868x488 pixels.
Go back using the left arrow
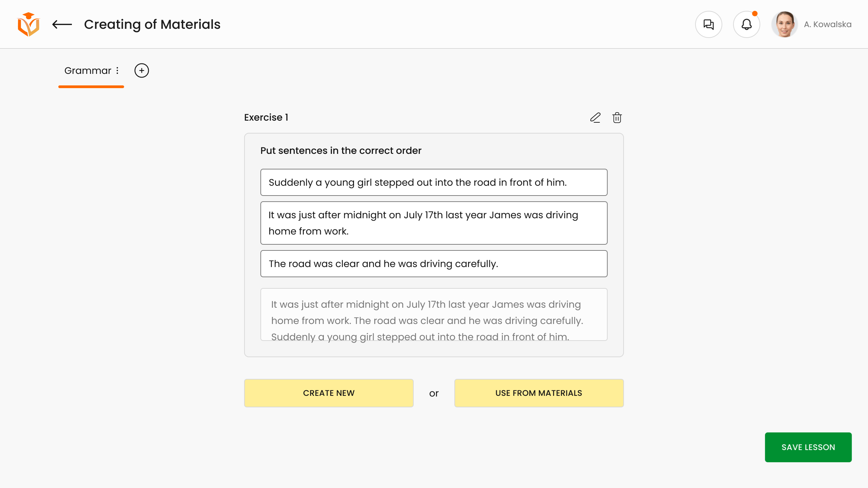pos(62,24)
